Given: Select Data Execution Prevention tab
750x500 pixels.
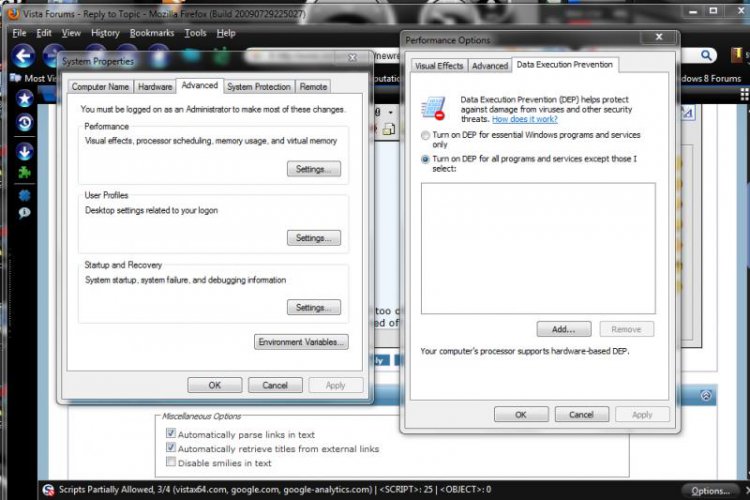Looking at the screenshot, I should 564,65.
